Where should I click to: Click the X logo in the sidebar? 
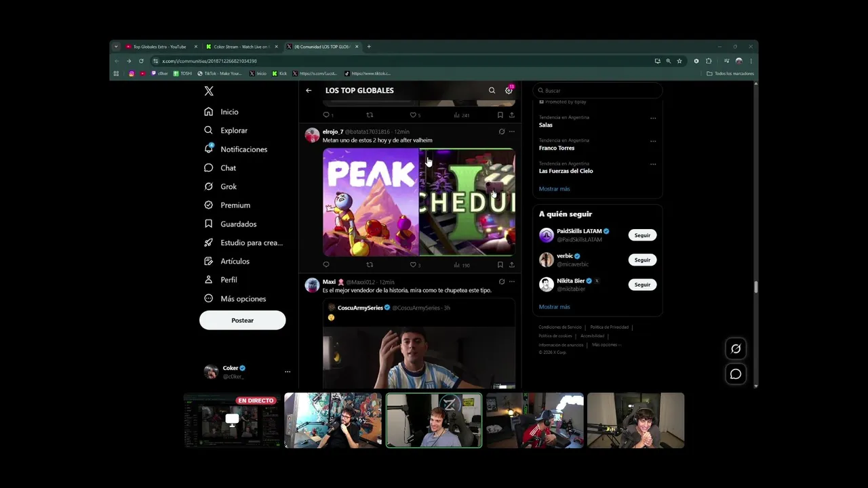point(209,91)
